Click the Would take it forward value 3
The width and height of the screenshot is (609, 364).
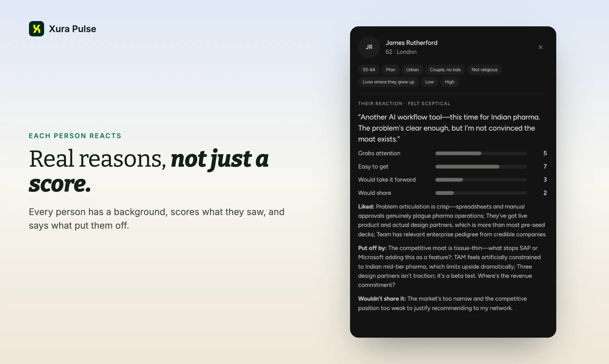[545, 180]
